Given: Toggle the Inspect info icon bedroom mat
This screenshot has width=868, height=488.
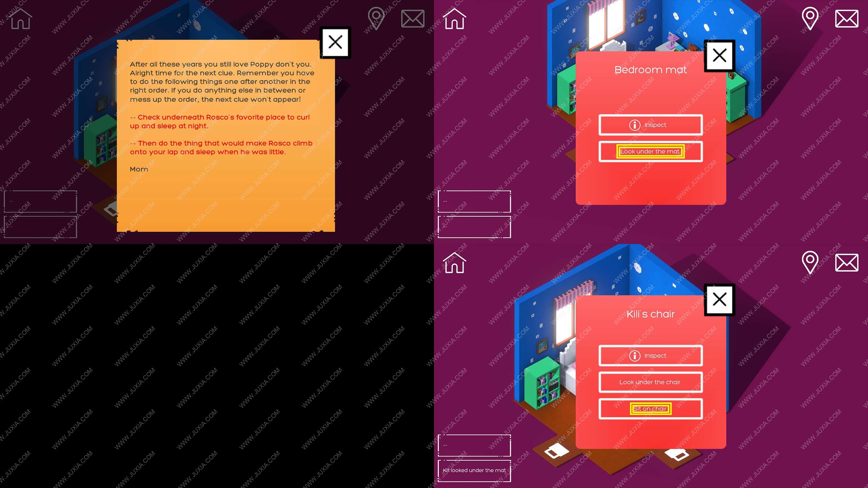Looking at the screenshot, I should (x=634, y=124).
